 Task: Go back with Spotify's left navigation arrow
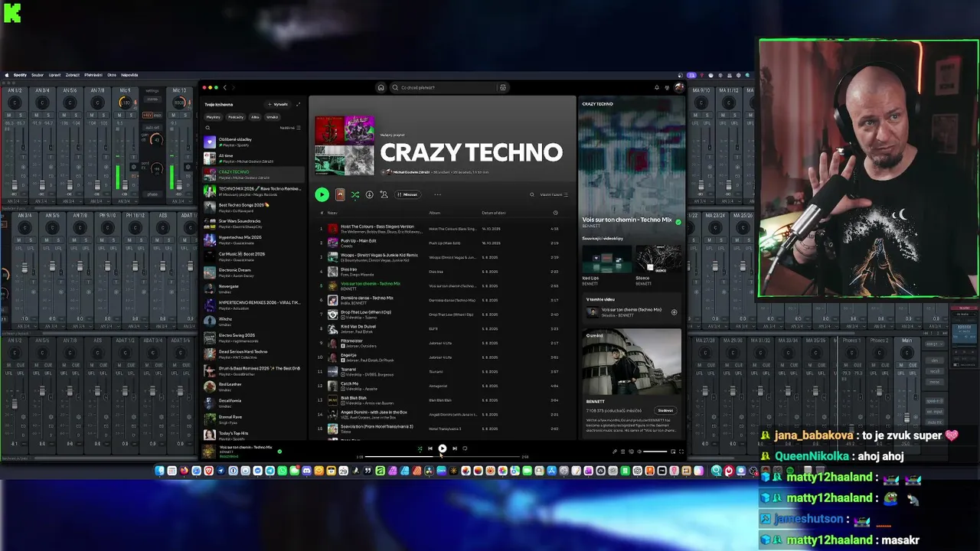tap(224, 87)
